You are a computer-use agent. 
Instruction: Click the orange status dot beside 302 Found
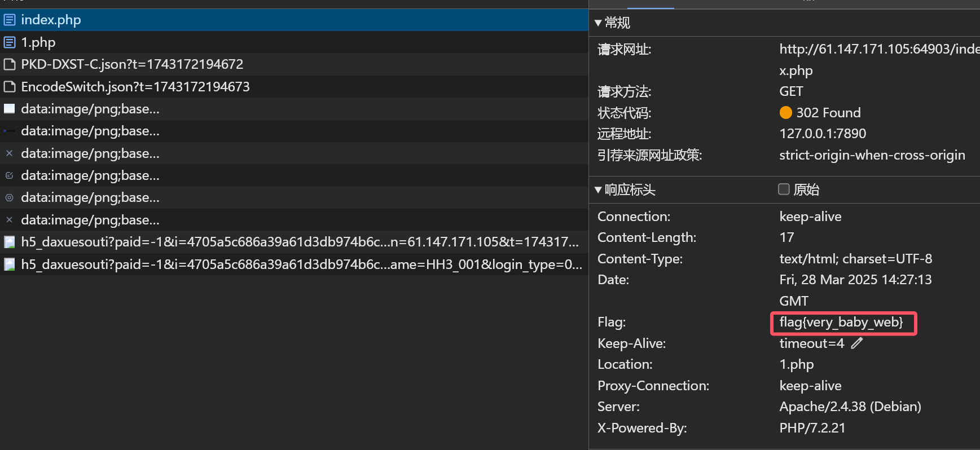click(x=785, y=113)
